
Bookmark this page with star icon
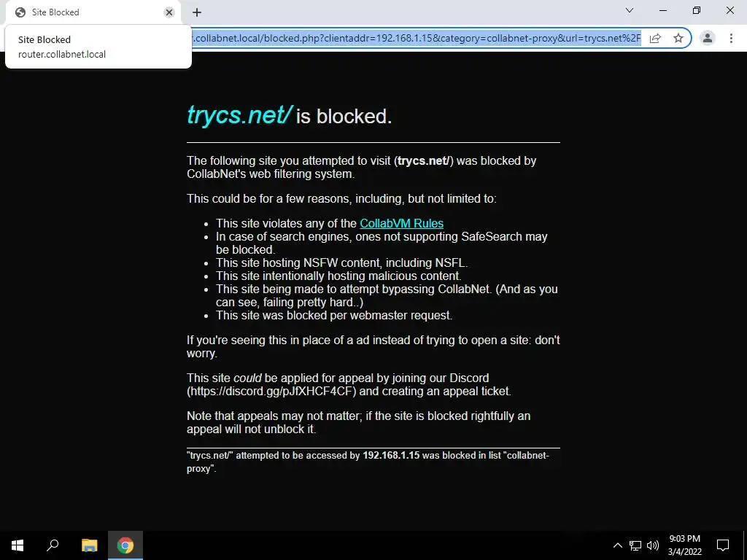click(x=678, y=38)
